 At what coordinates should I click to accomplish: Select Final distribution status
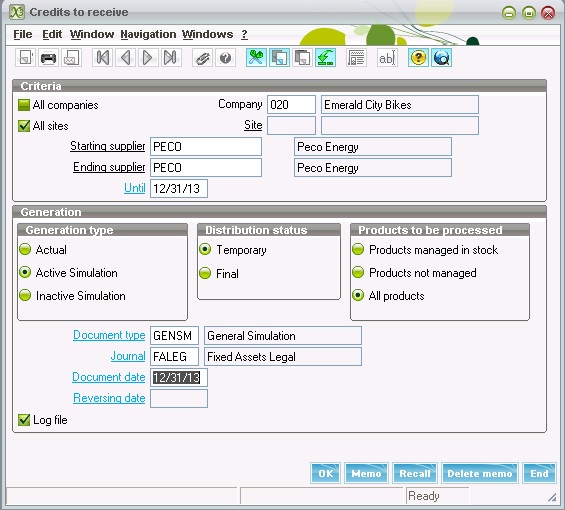(205, 273)
